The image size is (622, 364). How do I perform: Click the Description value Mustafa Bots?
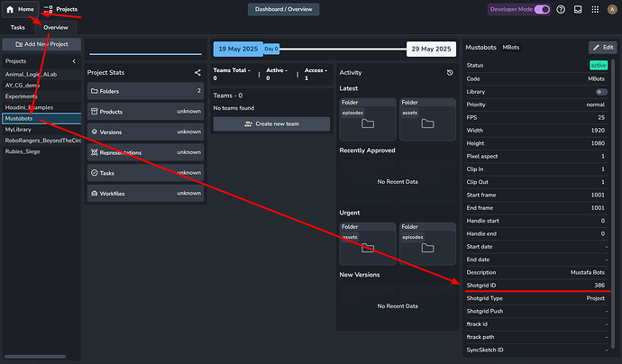pyautogui.click(x=588, y=272)
